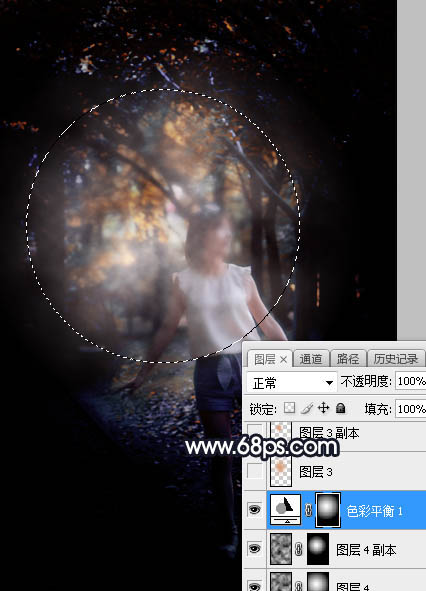Image resolution: width=426 pixels, height=591 pixels.
Task: Click the link icon on 色彩平衡 1
Action: pyautogui.click(x=308, y=510)
